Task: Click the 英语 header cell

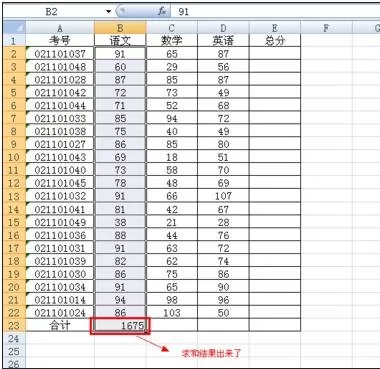Action: (x=223, y=41)
